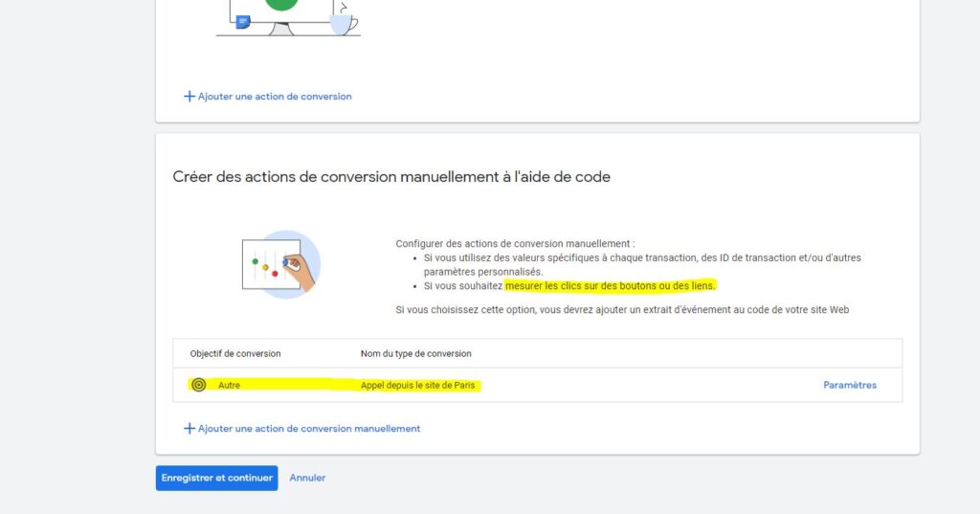Click the conversion name Appel depuis le site de Paris
The width and height of the screenshot is (980, 514).
click(x=417, y=385)
